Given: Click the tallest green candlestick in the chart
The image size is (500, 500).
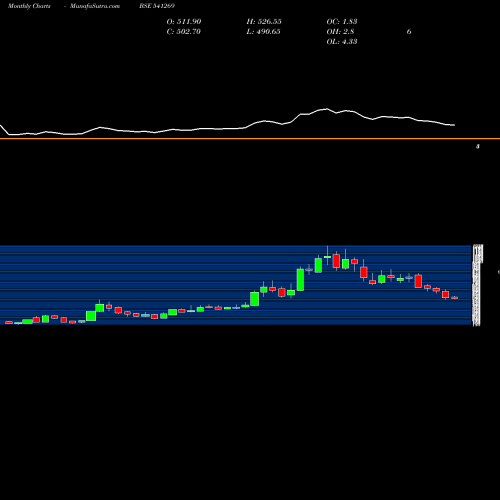Looking at the screenshot, I should 300,280.
